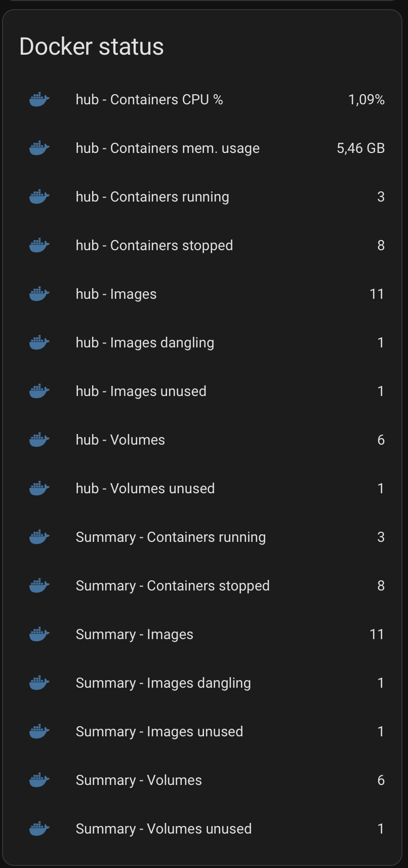The height and width of the screenshot is (868, 408).
Task: Click the 5,46 GB memory usage value
Action: (x=361, y=148)
